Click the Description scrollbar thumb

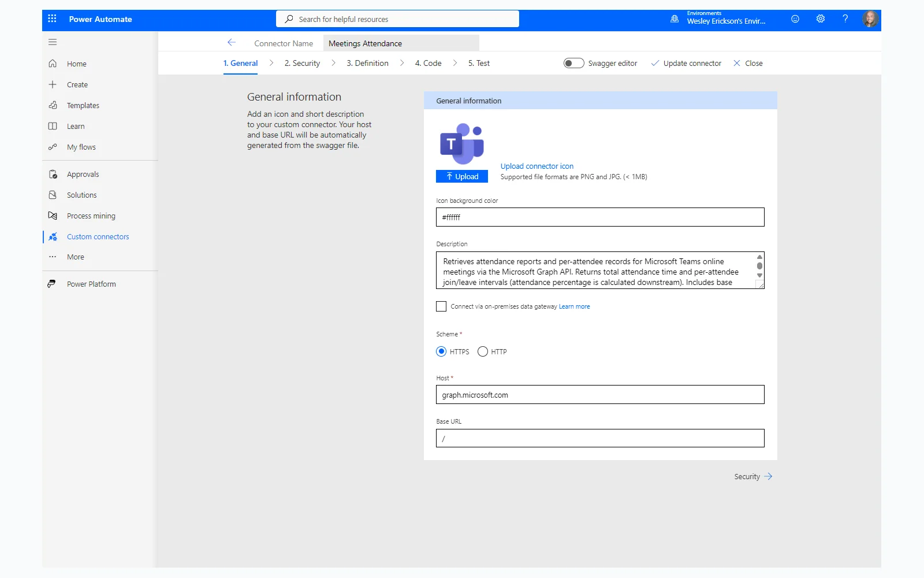759,266
